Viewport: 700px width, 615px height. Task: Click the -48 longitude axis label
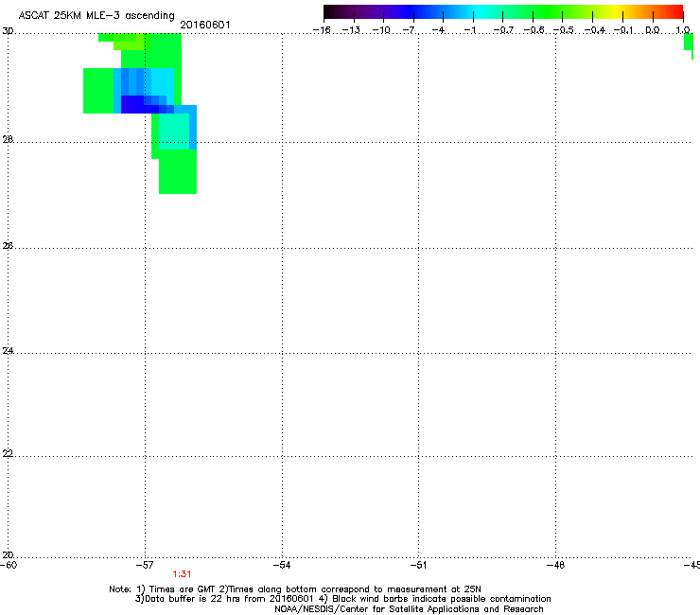556,565
